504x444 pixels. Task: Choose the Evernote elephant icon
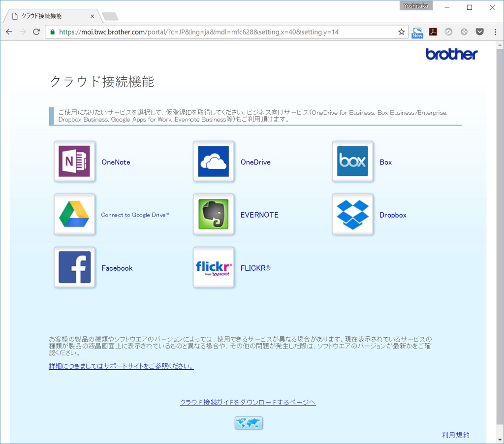pos(214,215)
